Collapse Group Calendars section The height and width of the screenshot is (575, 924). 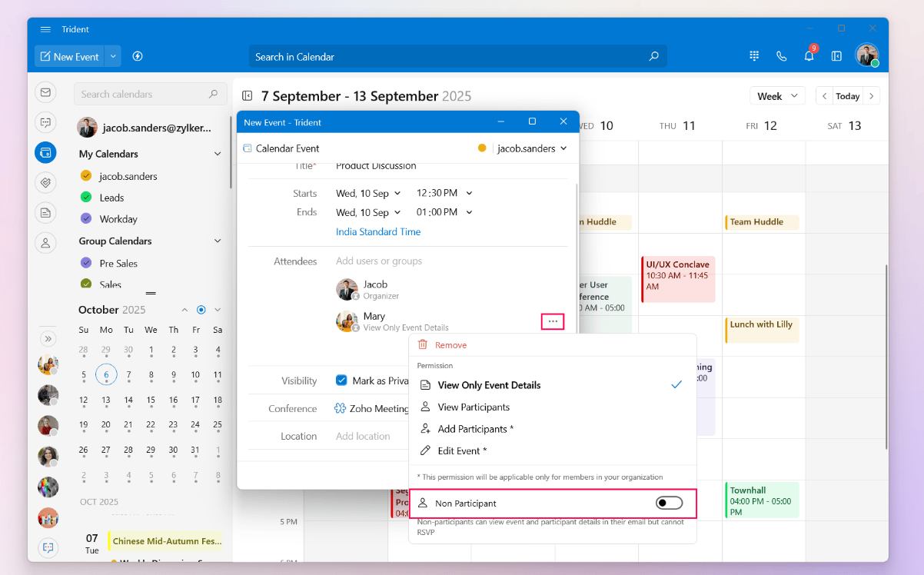218,241
